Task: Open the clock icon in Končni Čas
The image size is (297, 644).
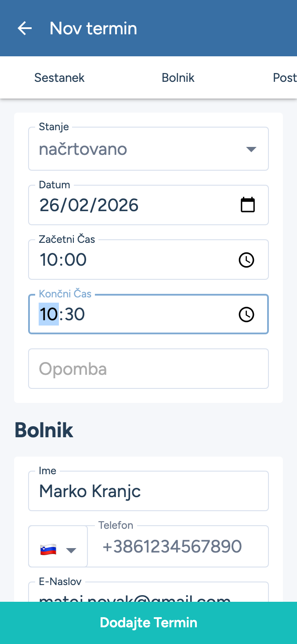Action: pos(246,315)
